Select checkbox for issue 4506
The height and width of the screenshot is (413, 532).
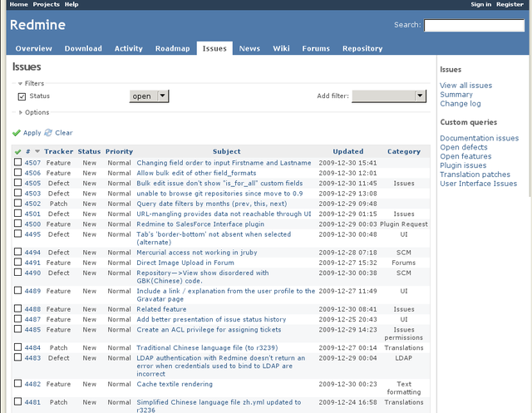17,172
